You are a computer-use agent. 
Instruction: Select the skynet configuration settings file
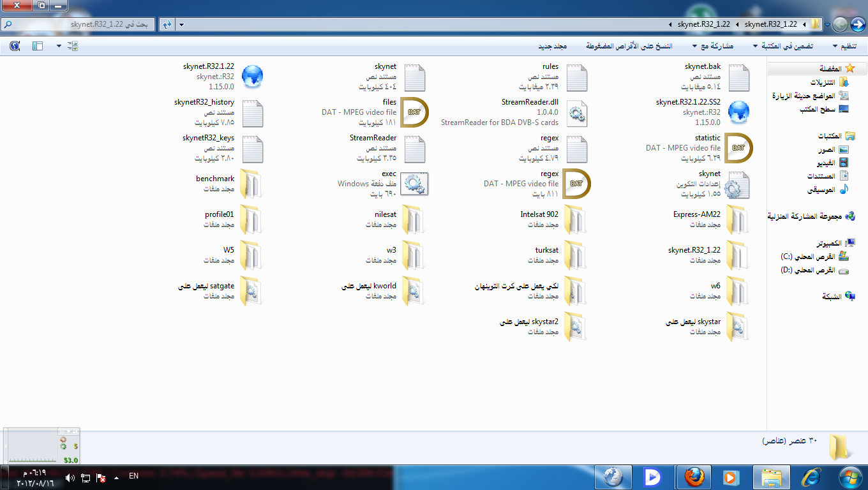(713, 184)
